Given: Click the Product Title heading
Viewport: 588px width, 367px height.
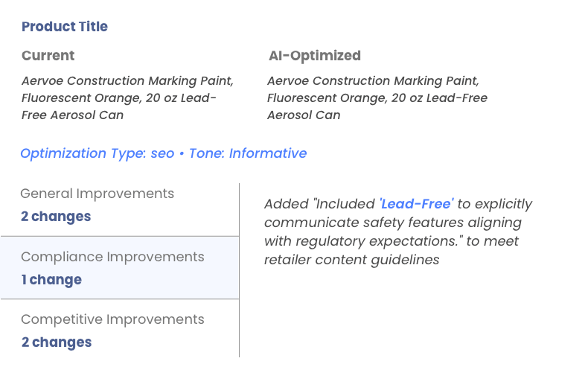Looking at the screenshot, I should tap(65, 27).
